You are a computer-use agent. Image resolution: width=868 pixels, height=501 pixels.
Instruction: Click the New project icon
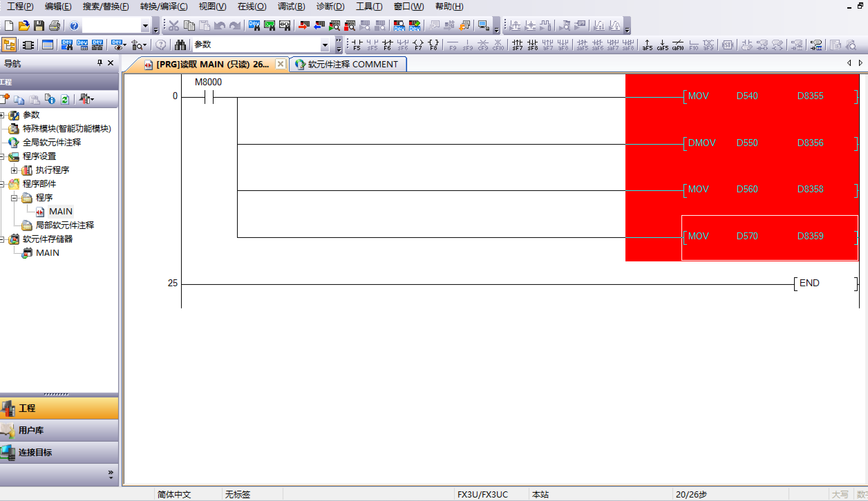(x=9, y=26)
